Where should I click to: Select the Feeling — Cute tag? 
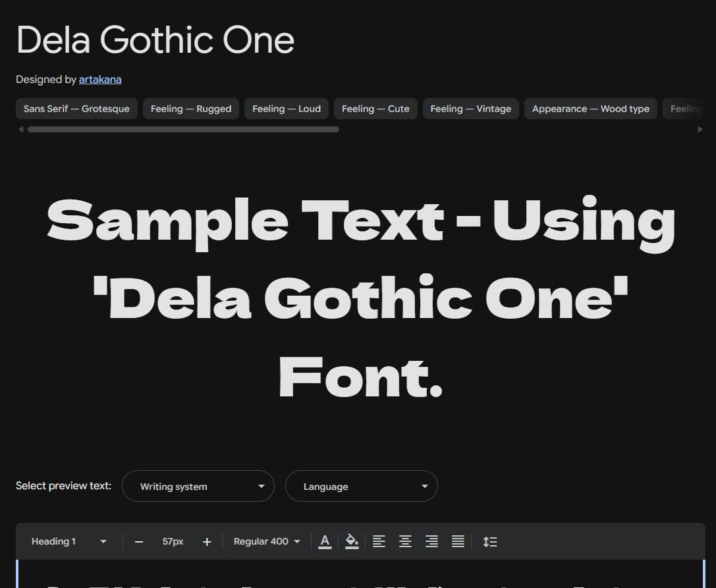[375, 109]
